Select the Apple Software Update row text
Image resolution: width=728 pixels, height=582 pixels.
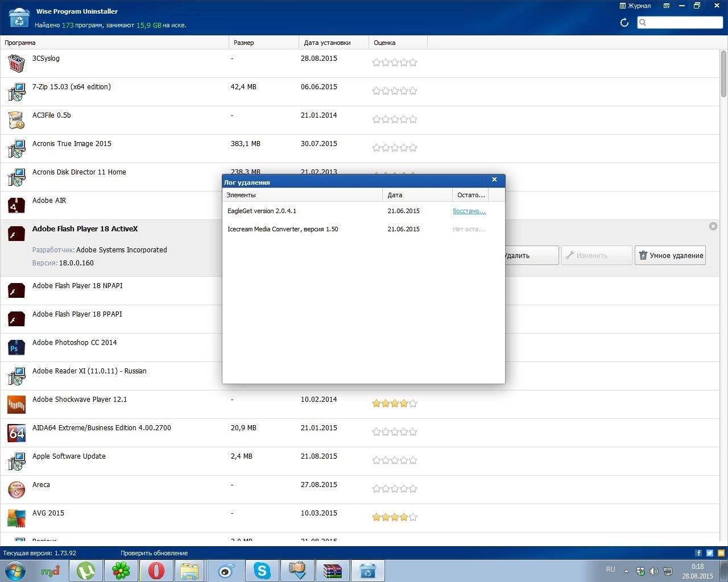(x=69, y=456)
